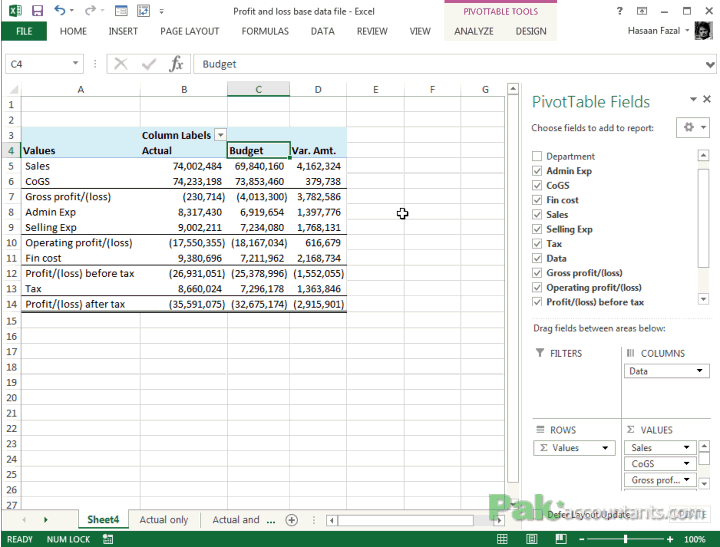Image resolution: width=720 pixels, height=547 pixels.
Task: Close the PivotTable Fields pane
Action: click(707, 99)
